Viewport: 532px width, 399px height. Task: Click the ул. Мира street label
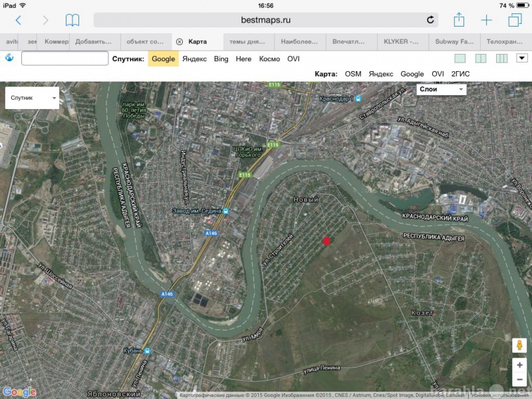pyautogui.click(x=252, y=334)
